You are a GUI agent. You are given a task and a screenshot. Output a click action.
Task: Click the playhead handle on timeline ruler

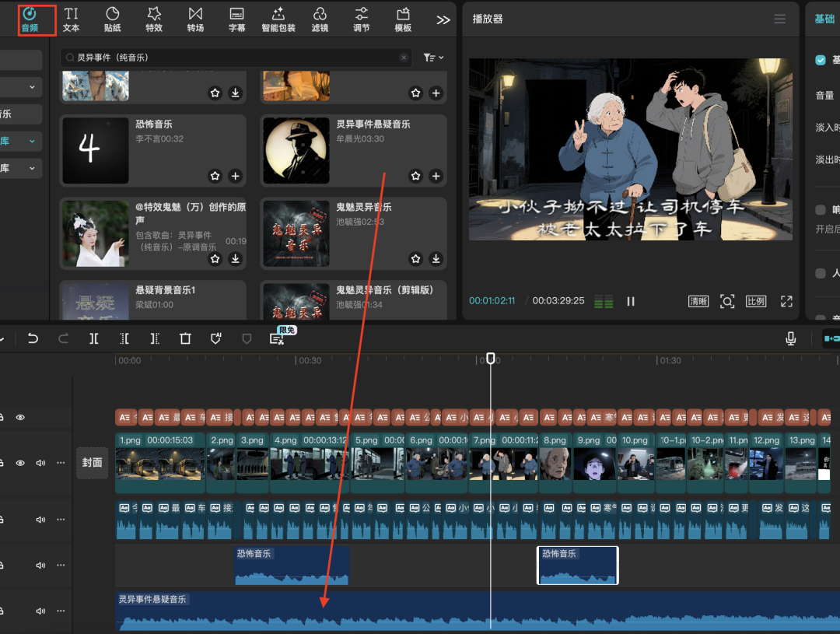click(x=490, y=359)
